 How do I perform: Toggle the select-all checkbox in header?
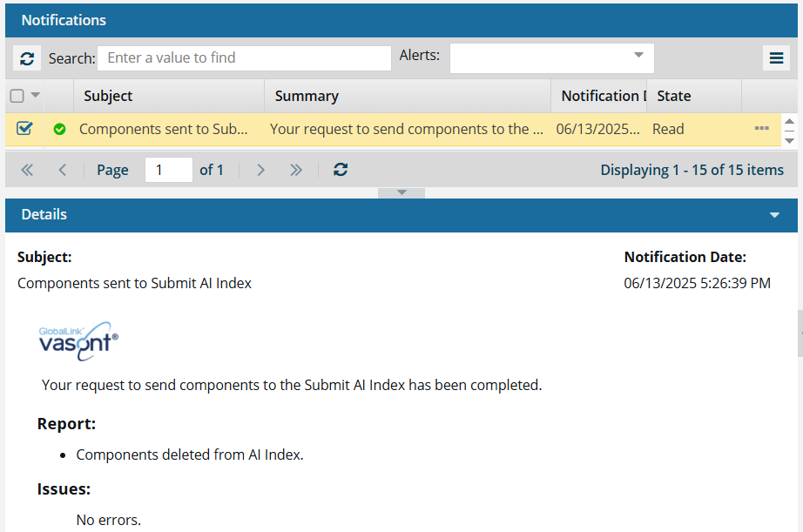click(17, 96)
